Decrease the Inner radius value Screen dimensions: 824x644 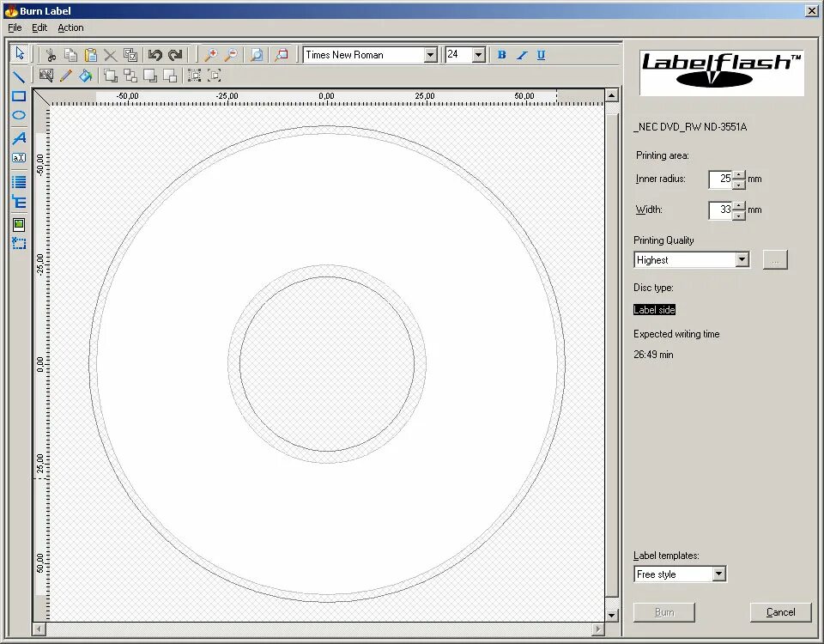pyautogui.click(x=739, y=184)
